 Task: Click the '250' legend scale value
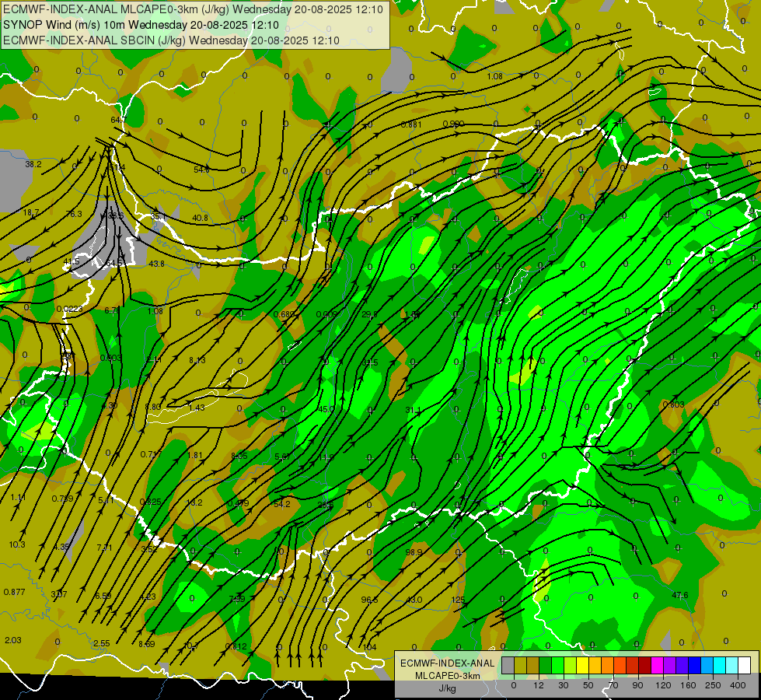point(713,685)
